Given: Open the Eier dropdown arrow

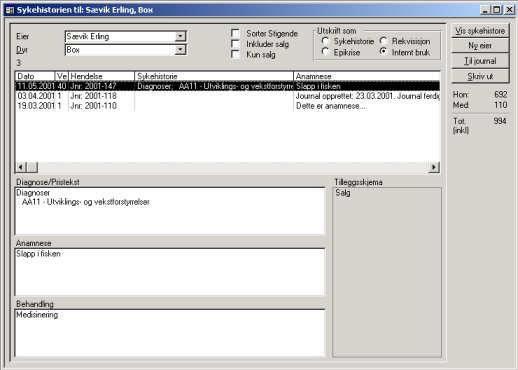Looking at the screenshot, I should (180, 36).
